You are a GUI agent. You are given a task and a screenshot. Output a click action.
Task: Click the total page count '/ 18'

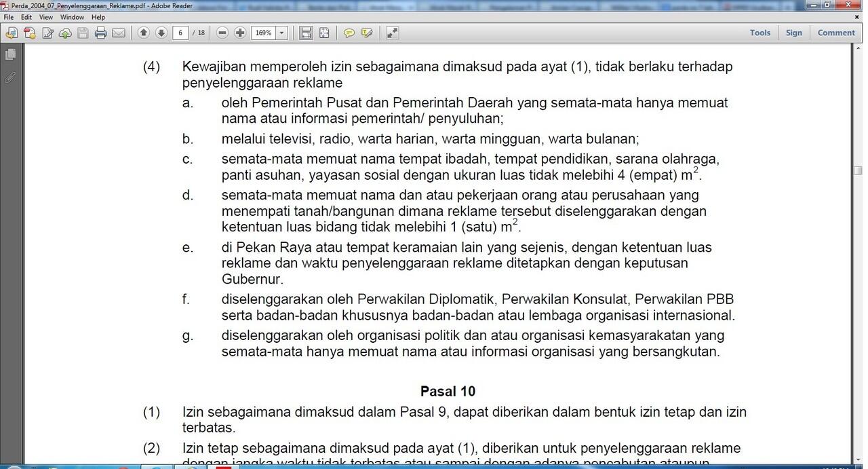(x=199, y=33)
